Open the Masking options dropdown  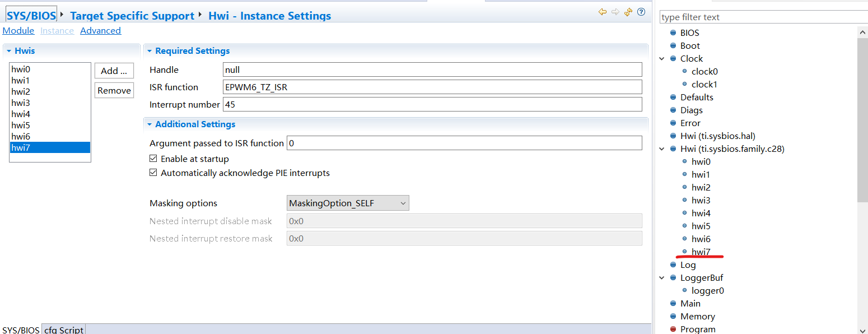click(348, 203)
